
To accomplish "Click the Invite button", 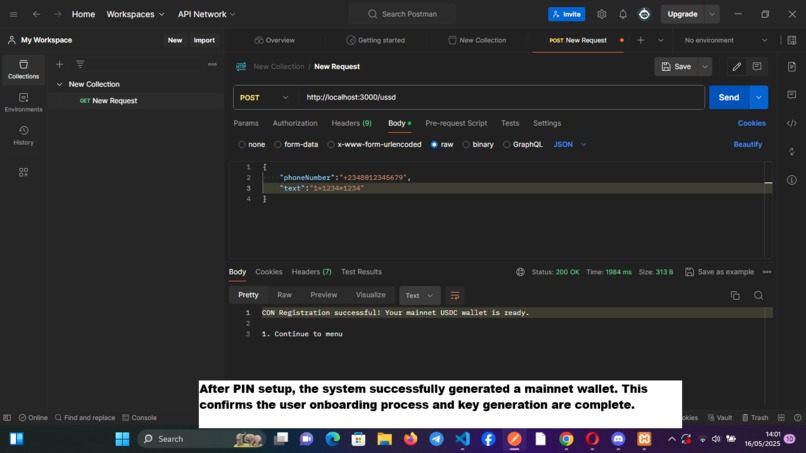I will pyautogui.click(x=566, y=14).
